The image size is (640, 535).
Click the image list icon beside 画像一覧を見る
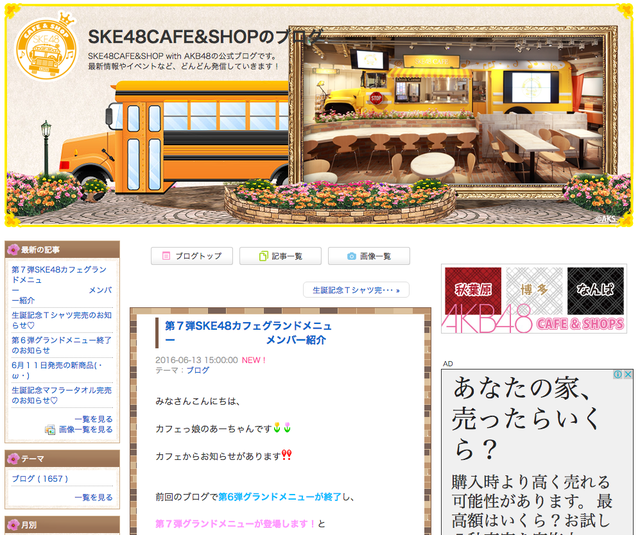pyautogui.click(x=50, y=430)
